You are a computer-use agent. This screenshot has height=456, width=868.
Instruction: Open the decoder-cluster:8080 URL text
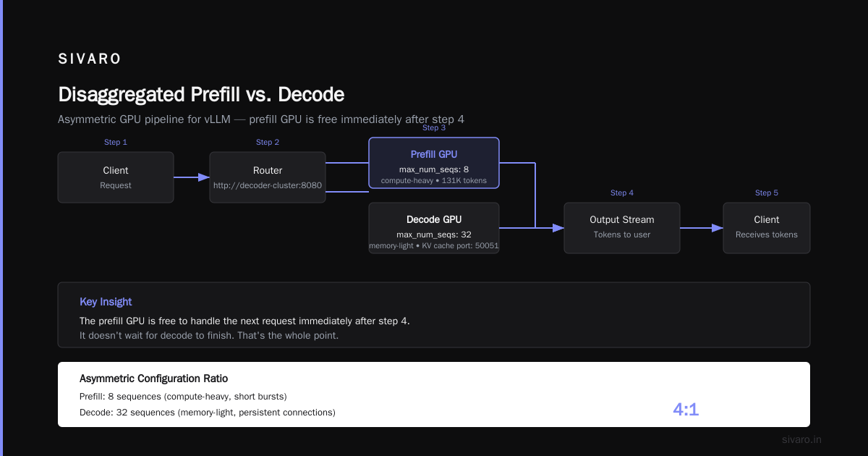click(x=268, y=185)
